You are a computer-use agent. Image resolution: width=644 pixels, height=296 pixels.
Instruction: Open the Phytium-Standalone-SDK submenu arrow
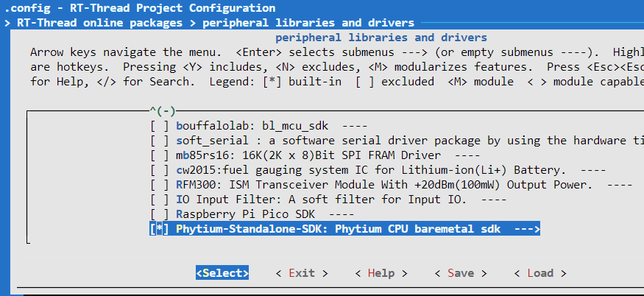pos(526,229)
